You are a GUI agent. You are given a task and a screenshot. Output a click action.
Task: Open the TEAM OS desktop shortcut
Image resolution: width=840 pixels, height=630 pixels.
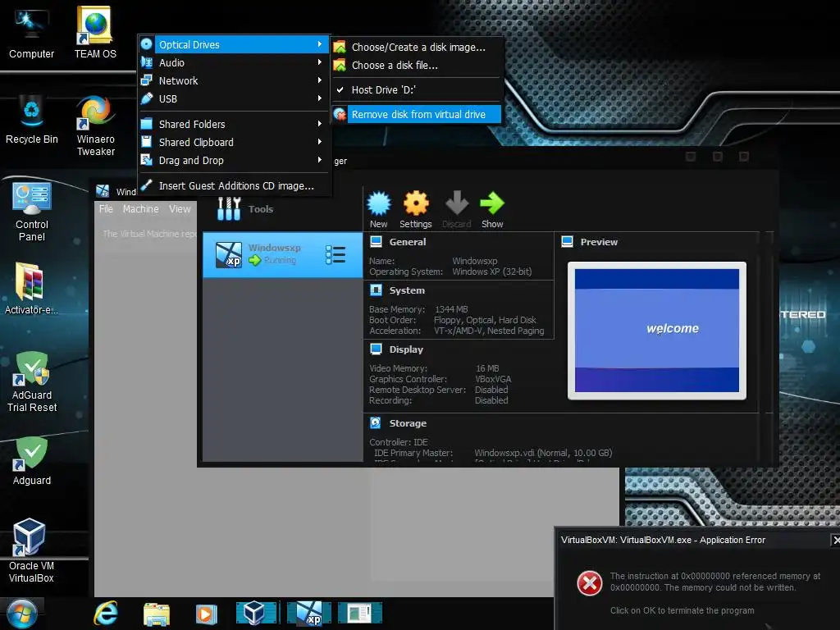coord(95,33)
